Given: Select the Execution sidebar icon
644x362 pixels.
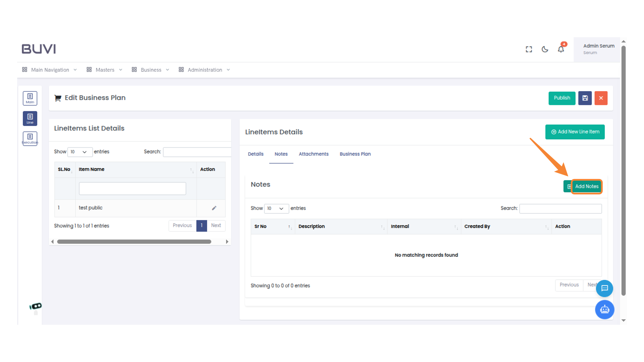Looking at the screenshot, I should pos(30,138).
